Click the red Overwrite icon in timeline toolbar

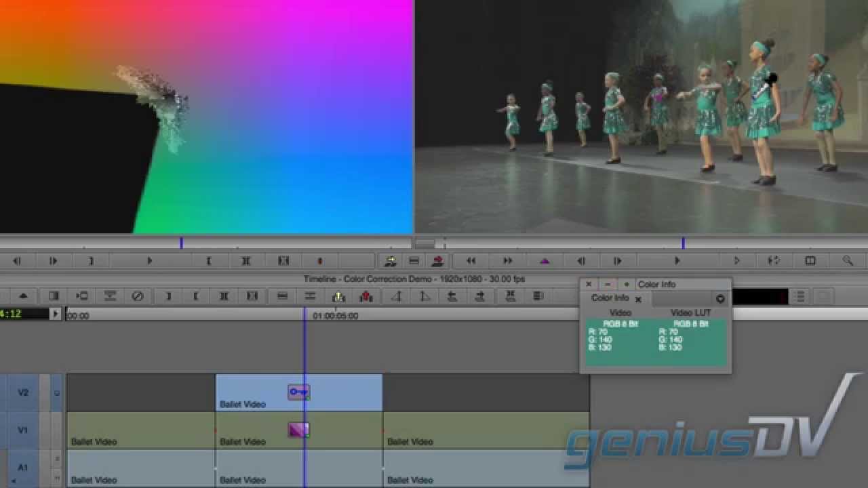367,296
